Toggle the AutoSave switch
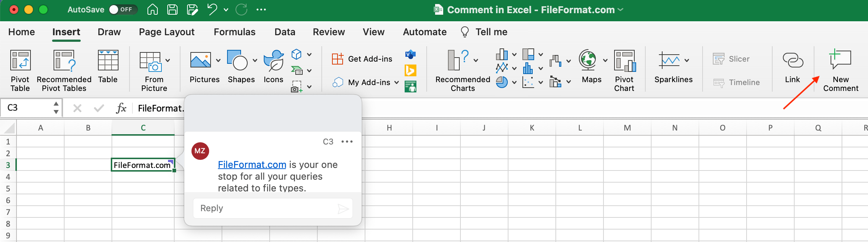The image size is (868, 242). (x=123, y=10)
